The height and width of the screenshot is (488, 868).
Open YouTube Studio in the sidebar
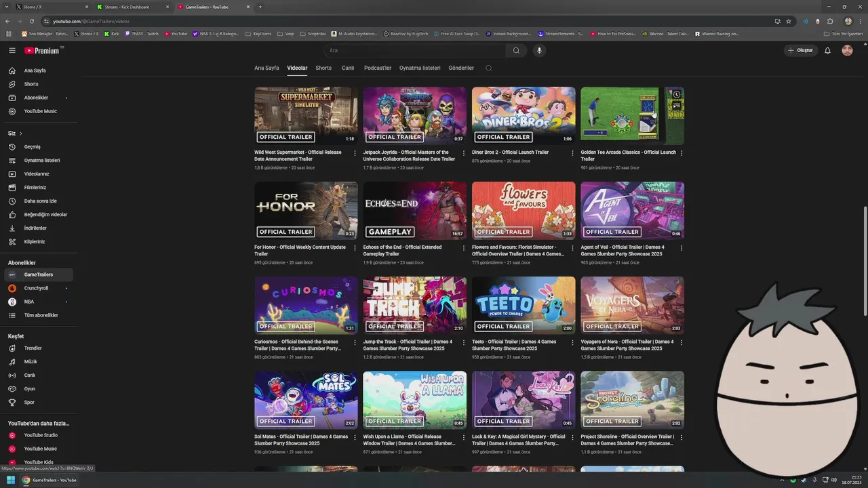[x=39, y=435]
